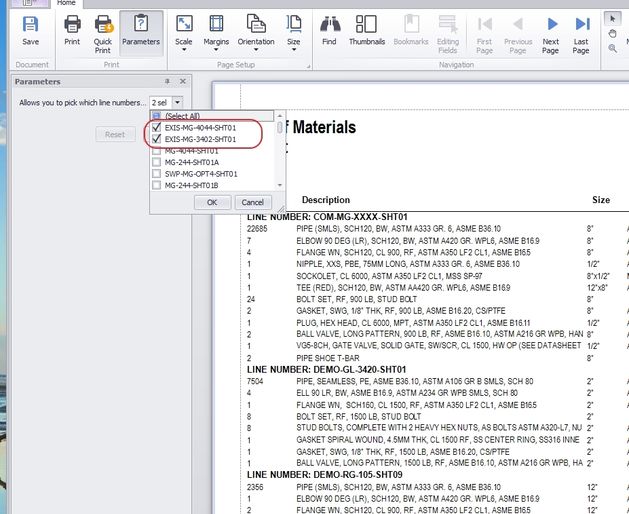The image size is (629, 514).
Task: Open the Scale options
Action: pyautogui.click(x=184, y=33)
